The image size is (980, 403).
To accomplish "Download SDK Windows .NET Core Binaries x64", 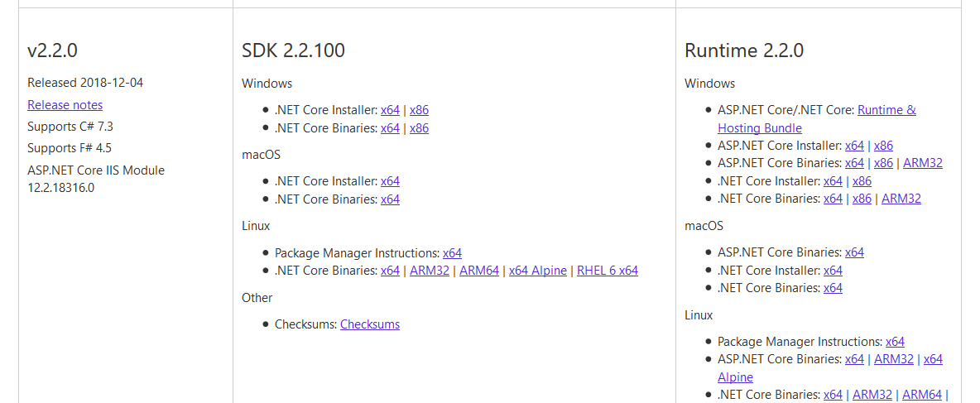I will [390, 128].
